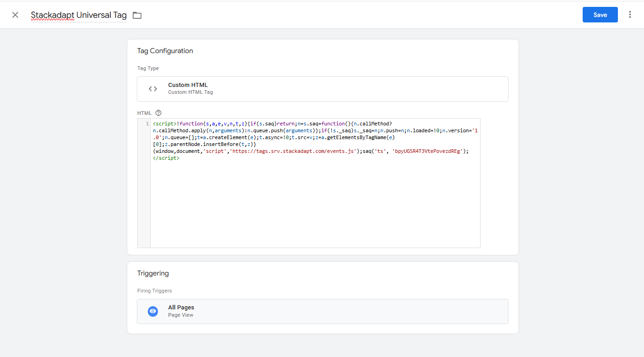644x357 pixels.
Task: Open the All Pages firing trigger
Action: click(x=323, y=311)
